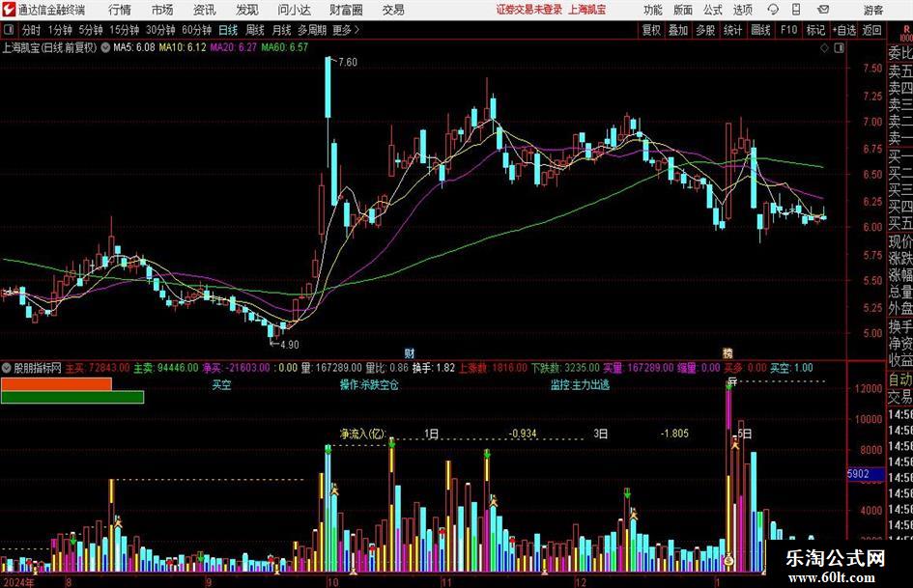Toggle the left panel icon beside 分时
The image size is (913, 588).
(9, 30)
